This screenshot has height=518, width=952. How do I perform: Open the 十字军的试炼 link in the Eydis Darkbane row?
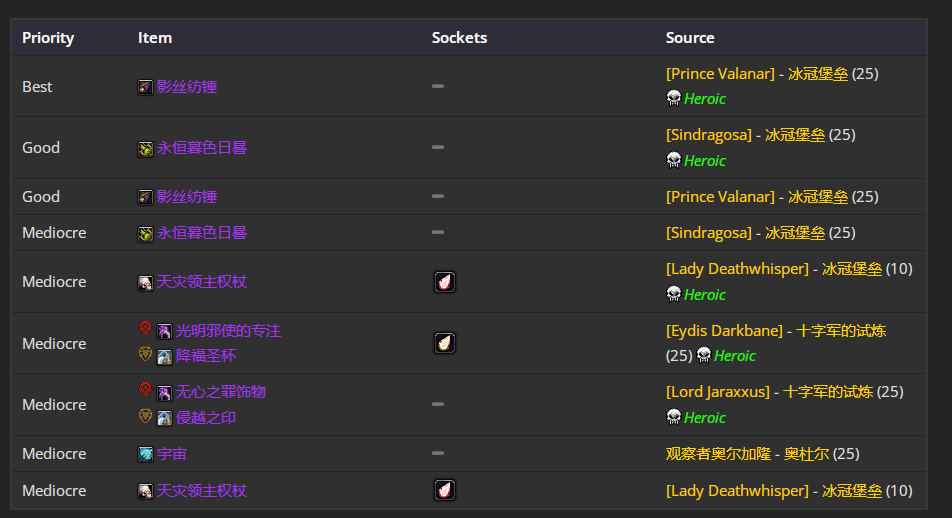coord(841,331)
